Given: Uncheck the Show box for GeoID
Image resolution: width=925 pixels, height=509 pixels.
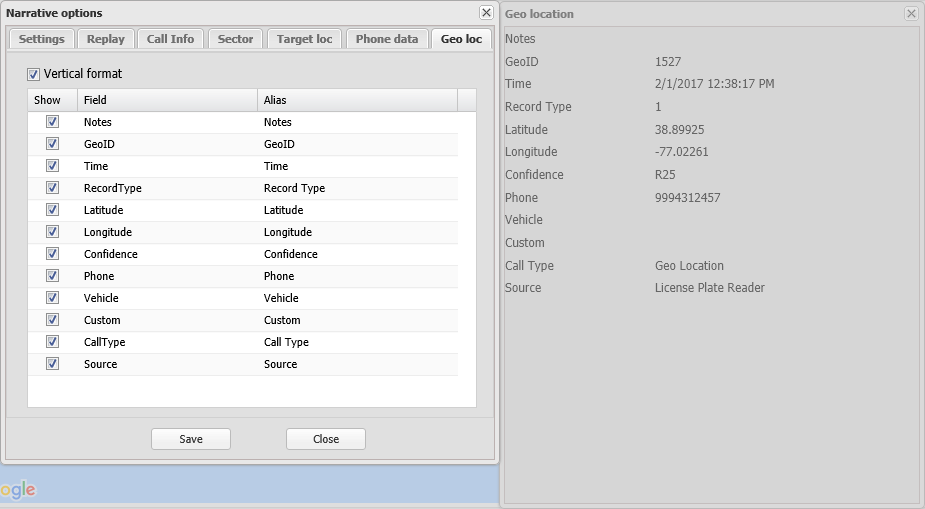Looking at the screenshot, I should tap(53, 144).
